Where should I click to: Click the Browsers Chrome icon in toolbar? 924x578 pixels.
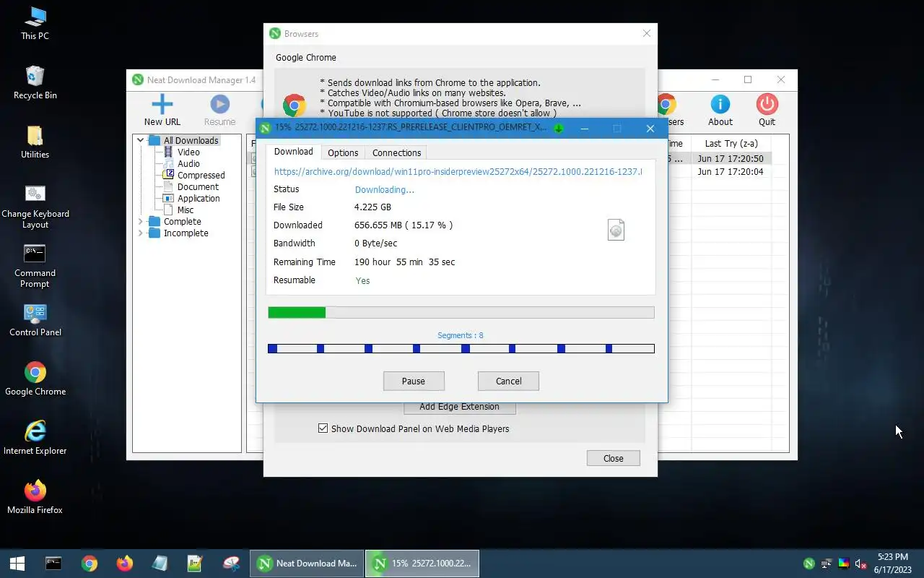coord(667,104)
